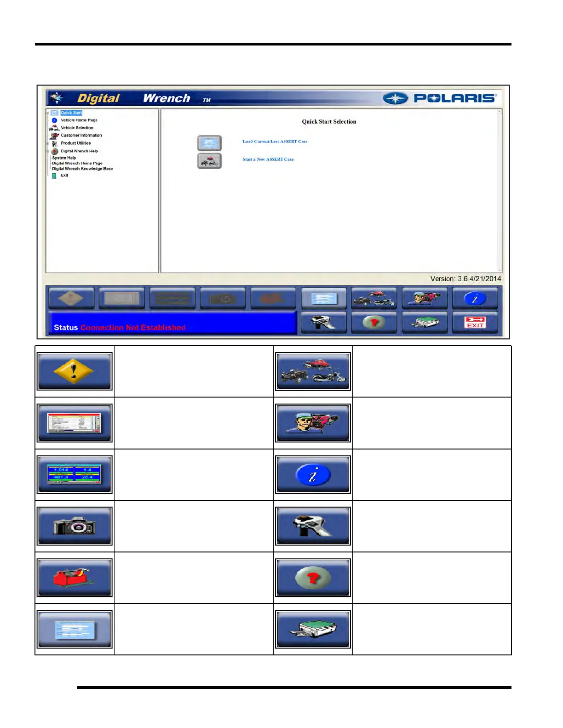This screenshot has width=563, height=728.
Task: Select Exit in the navigation tree
Action: click(64, 175)
